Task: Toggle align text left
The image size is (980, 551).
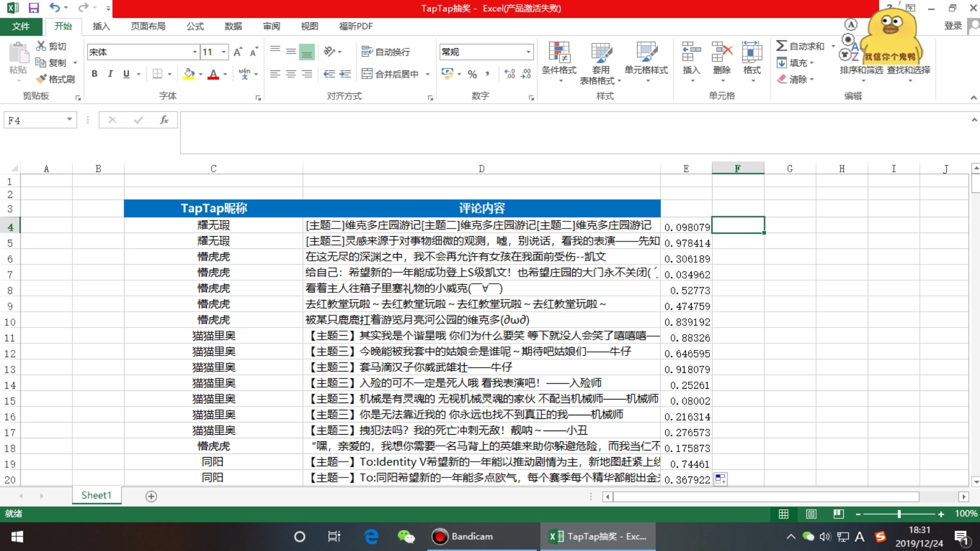Action: coord(275,74)
